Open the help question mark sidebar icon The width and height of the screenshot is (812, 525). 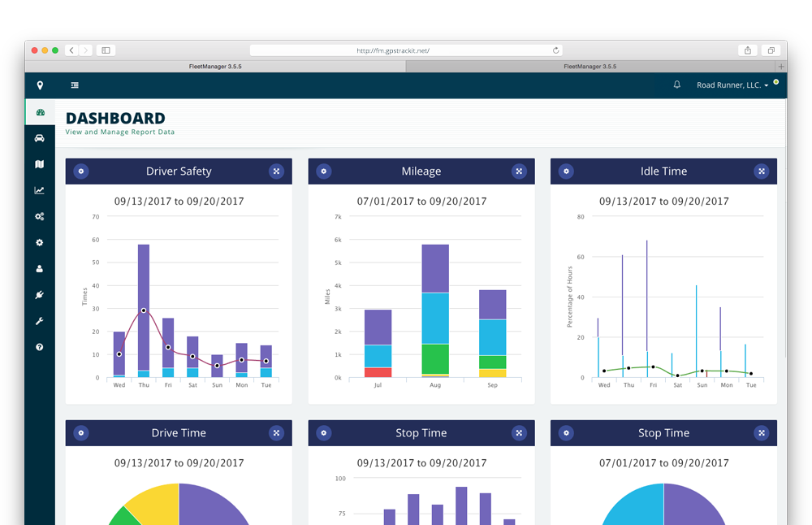click(39, 347)
